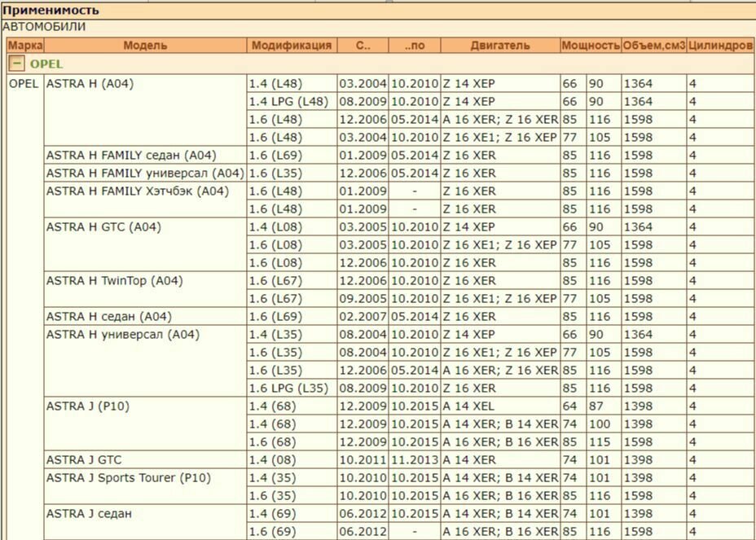Viewport: 756px width, 540px height.
Task: Click the Двигатель column header
Action: tap(500, 46)
